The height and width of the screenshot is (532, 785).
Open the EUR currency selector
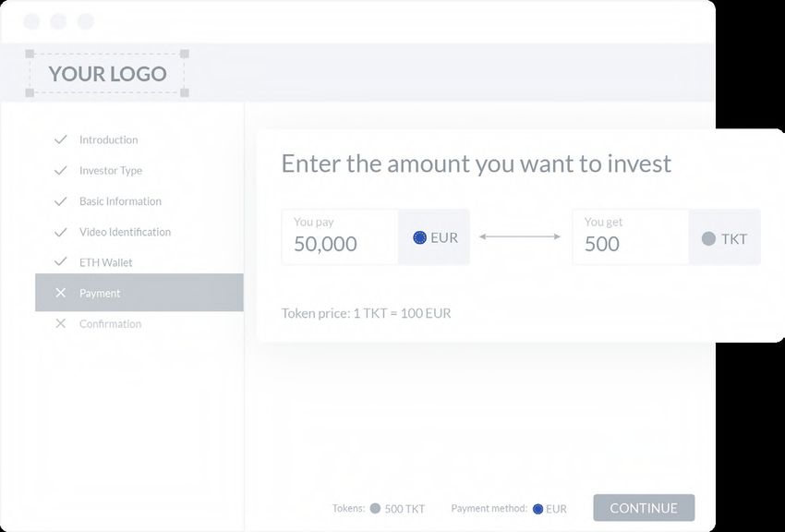coord(434,236)
